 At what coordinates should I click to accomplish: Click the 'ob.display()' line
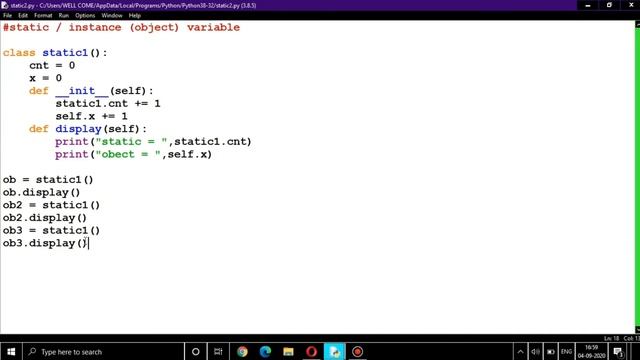(x=41, y=192)
